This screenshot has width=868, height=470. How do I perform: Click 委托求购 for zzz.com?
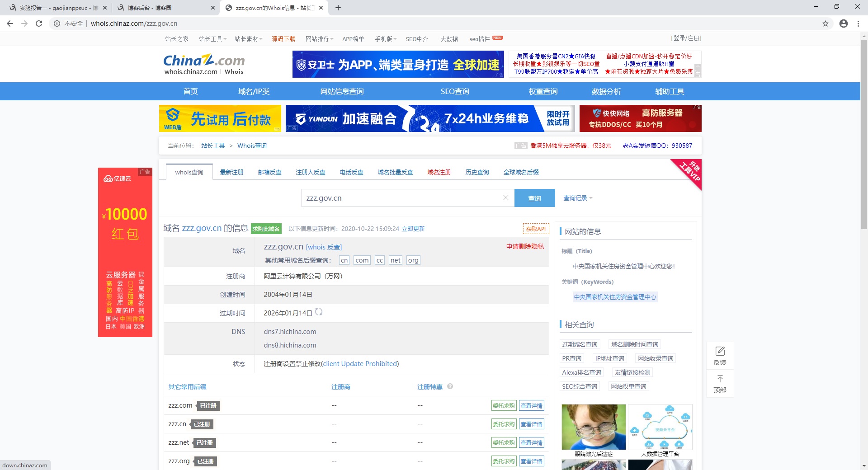click(504, 406)
